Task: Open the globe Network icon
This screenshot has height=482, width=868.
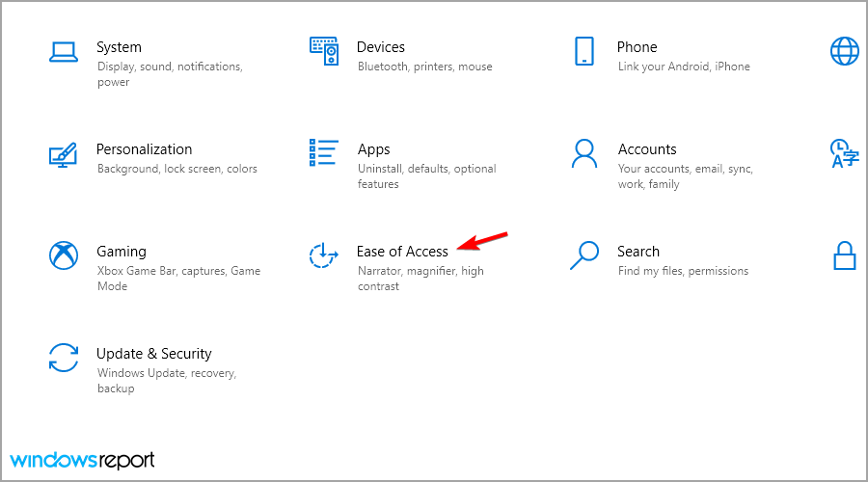Action: coord(844,51)
